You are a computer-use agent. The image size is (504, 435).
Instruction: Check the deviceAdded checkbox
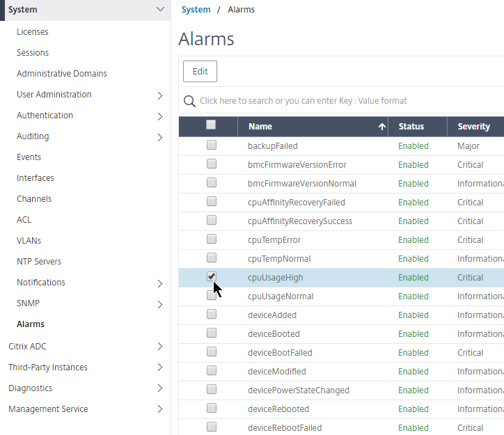point(212,314)
